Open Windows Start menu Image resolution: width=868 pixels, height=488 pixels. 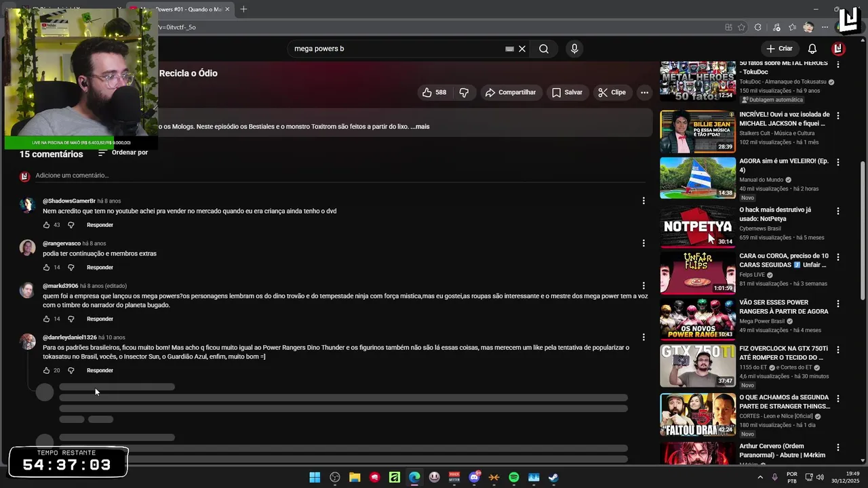pyautogui.click(x=315, y=477)
